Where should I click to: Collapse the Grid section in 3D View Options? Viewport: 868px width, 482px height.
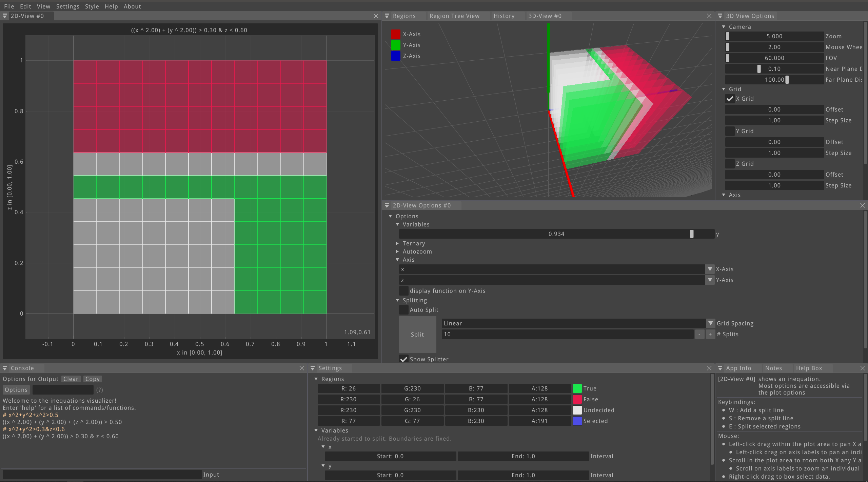(724, 89)
